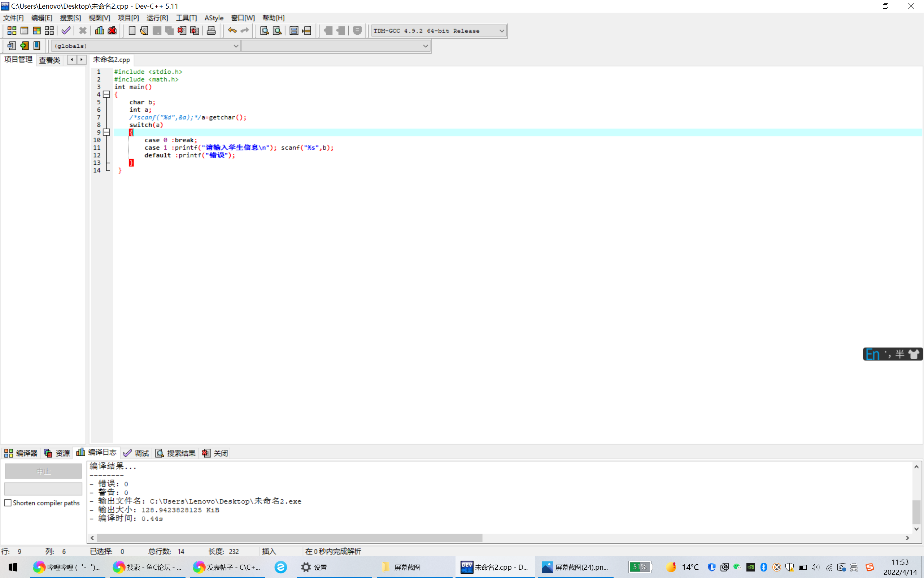Switch to the 编译器 bottom tab

click(x=21, y=453)
